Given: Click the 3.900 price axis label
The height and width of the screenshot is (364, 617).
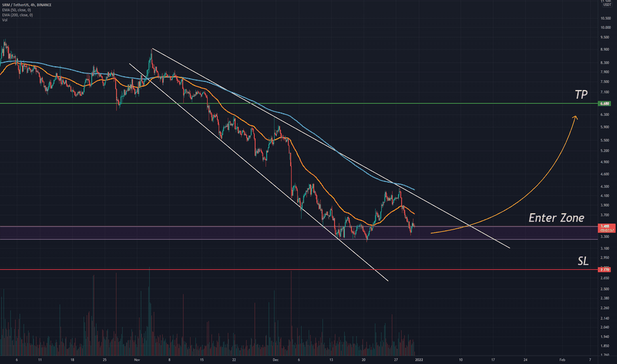Looking at the screenshot, I should coord(606,205).
